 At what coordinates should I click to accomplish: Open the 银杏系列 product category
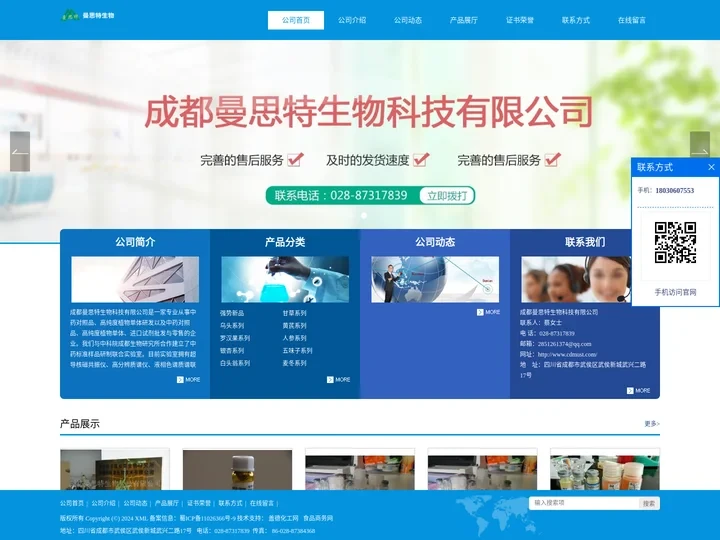(x=232, y=350)
